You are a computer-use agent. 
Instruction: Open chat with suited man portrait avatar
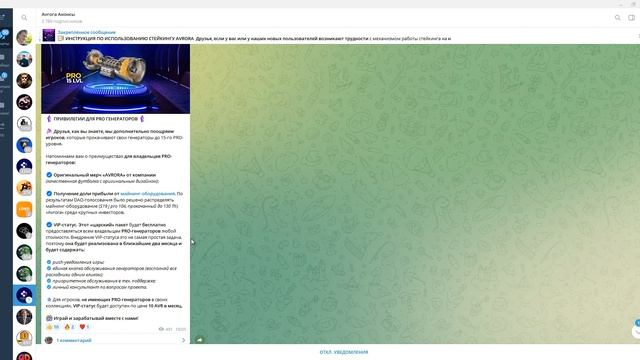pos(24,317)
